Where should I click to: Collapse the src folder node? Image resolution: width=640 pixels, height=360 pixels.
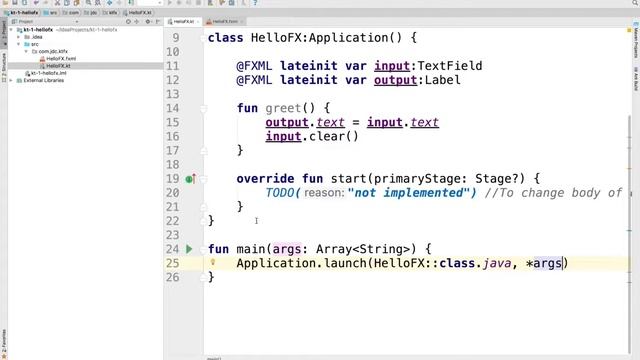(18, 44)
